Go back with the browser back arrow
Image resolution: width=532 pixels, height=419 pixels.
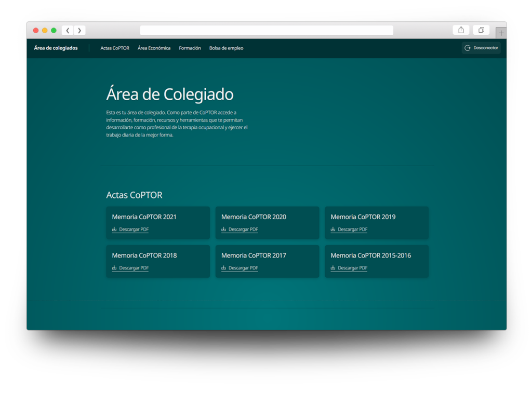point(68,31)
